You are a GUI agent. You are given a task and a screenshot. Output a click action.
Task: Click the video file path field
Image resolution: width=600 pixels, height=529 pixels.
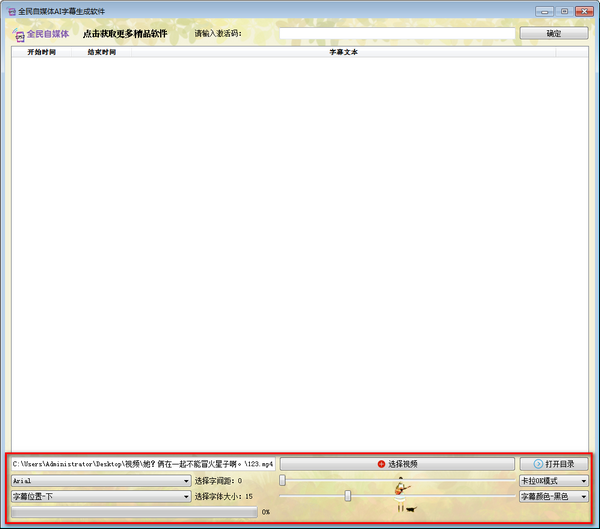[x=142, y=464]
